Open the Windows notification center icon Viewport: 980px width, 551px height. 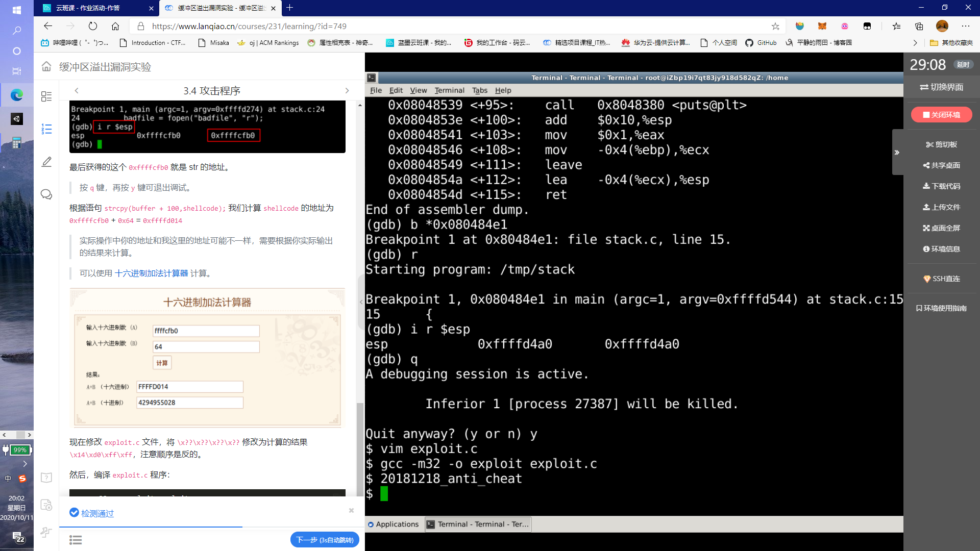click(18, 537)
